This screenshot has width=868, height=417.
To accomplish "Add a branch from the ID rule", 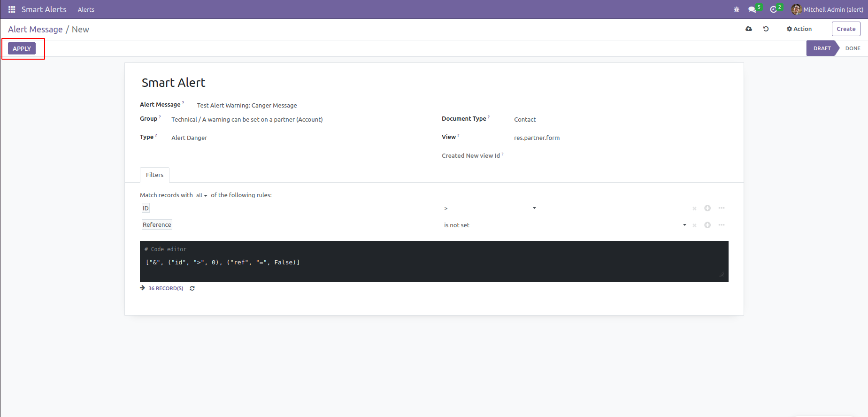I will click(722, 208).
